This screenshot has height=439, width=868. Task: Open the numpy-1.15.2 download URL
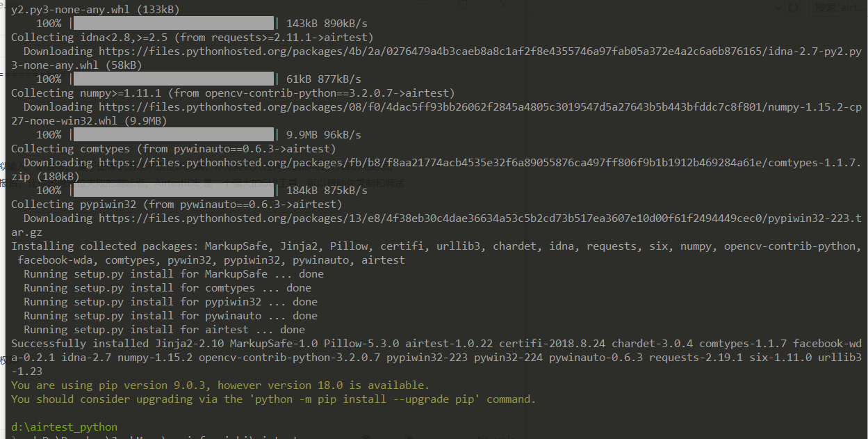click(x=480, y=107)
